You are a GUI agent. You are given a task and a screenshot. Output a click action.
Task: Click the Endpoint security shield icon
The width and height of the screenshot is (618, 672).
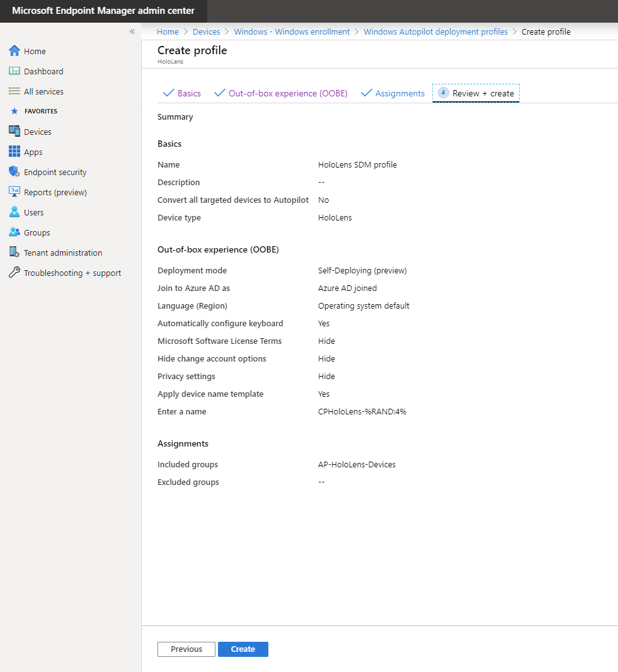point(14,172)
